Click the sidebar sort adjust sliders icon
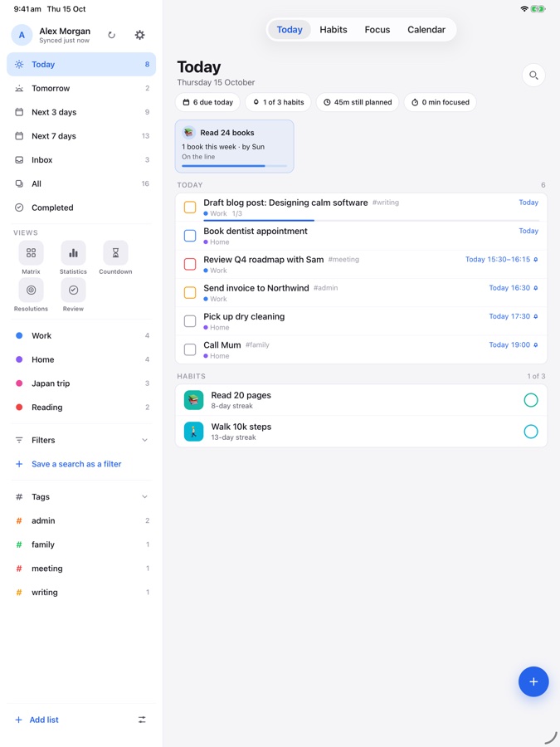The width and height of the screenshot is (560, 747). [x=142, y=720]
